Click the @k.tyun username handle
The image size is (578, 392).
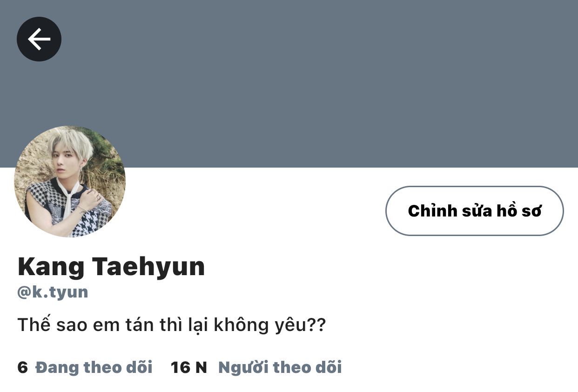coord(53,292)
